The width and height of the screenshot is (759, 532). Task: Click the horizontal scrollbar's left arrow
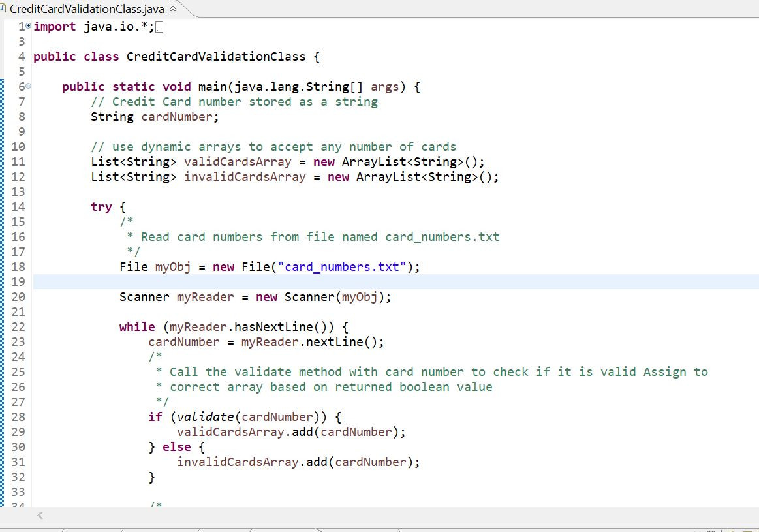39,516
